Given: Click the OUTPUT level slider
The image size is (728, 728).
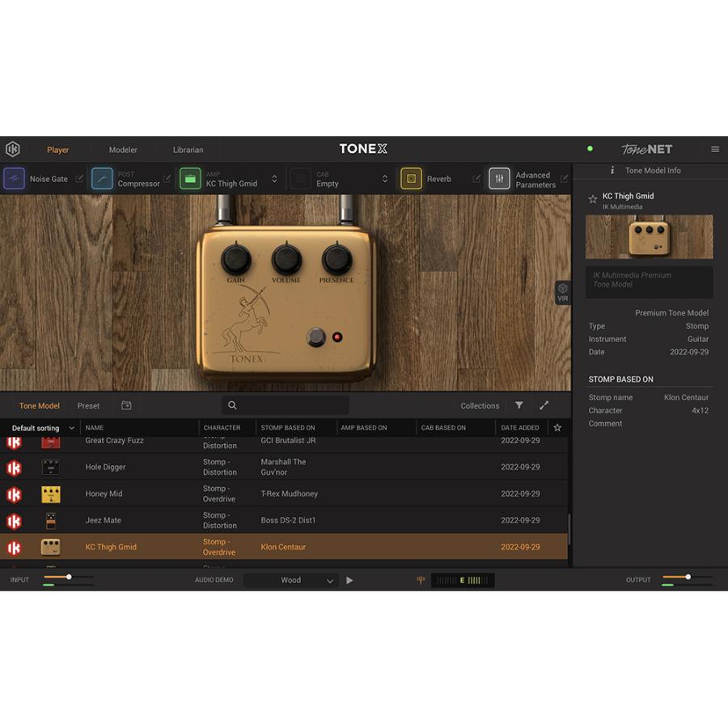Looking at the screenshot, I should (687, 577).
